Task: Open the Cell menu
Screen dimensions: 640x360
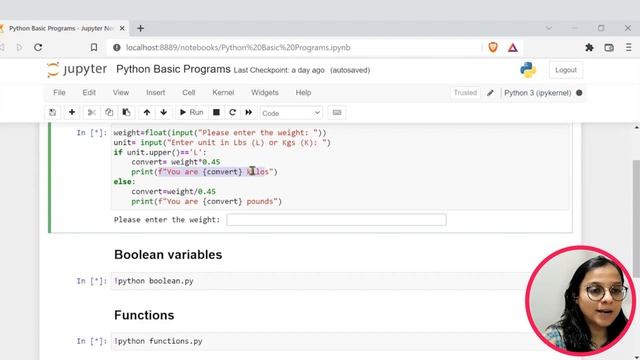Action: pos(189,93)
